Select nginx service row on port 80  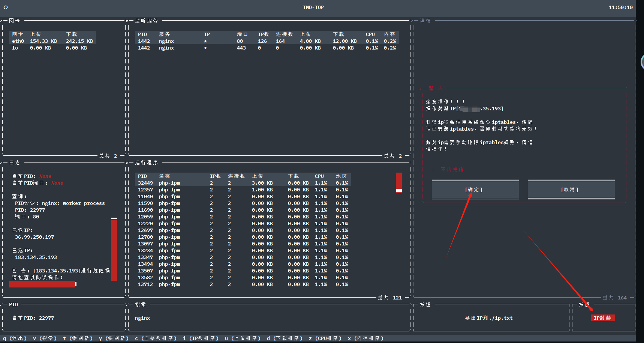267,41
